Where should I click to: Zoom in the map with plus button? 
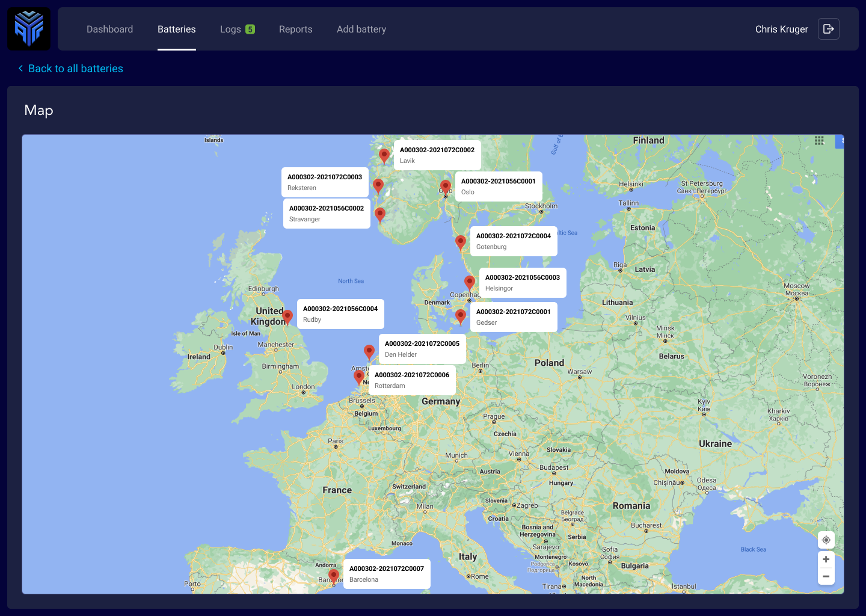[826, 559]
